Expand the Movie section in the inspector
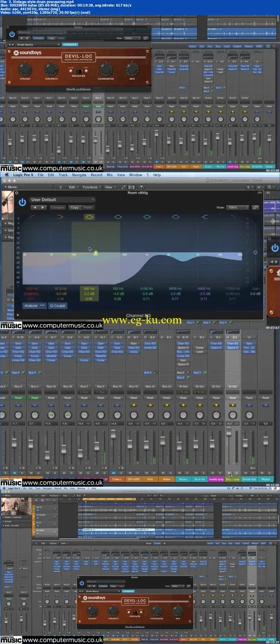Viewport: 280px width, 644px height. (4, 187)
